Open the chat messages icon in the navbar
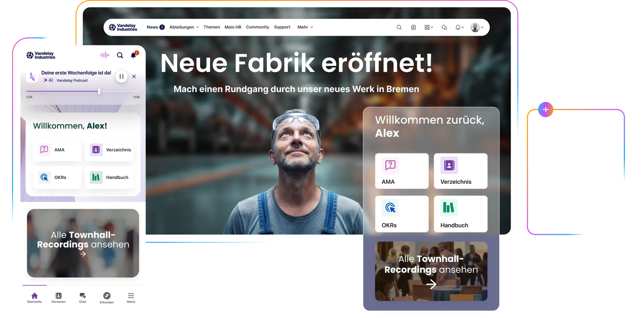This screenshot has height=318, width=644. [444, 27]
